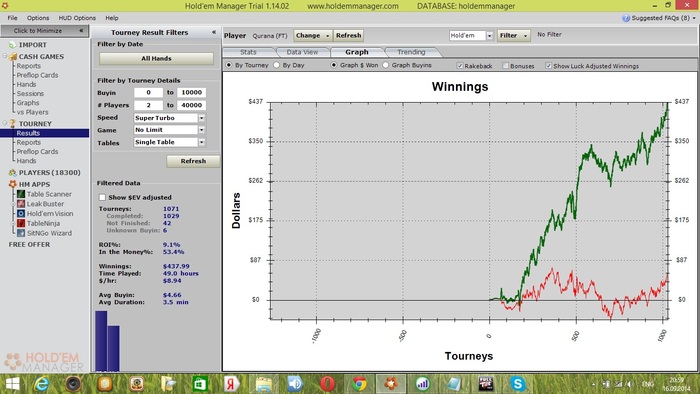Open File Explorer folder from taskbar
The width and height of the screenshot is (700, 394).
[264, 384]
